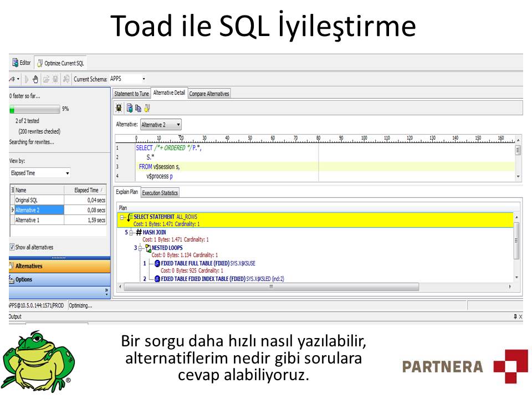Click the optimize wand icon next to copy icon
Image resolution: width=532 pixels, height=399 pixels.
coord(146,109)
